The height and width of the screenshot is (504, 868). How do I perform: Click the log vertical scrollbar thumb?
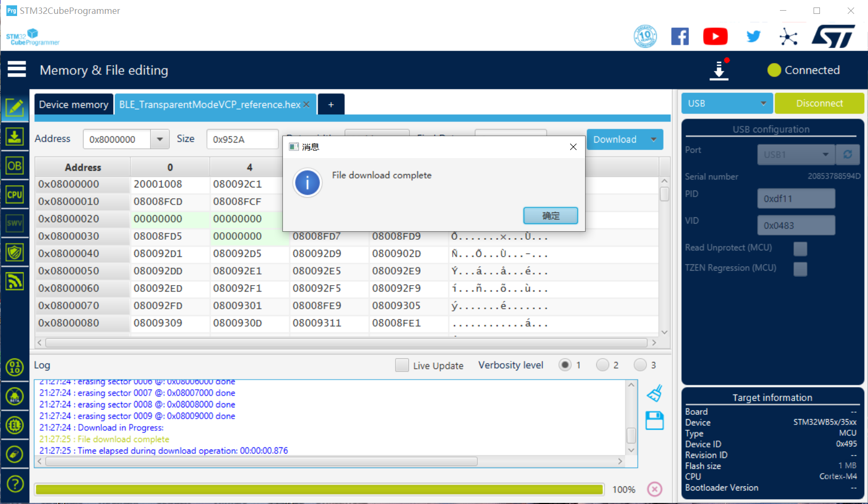click(631, 436)
